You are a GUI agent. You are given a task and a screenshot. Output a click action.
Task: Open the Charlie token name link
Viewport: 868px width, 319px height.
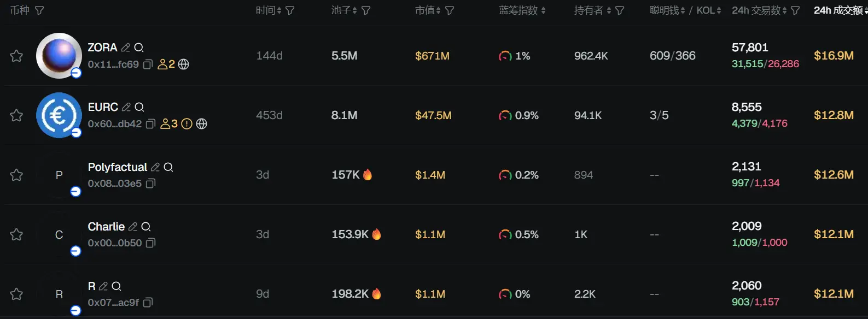(x=106, y=227)
